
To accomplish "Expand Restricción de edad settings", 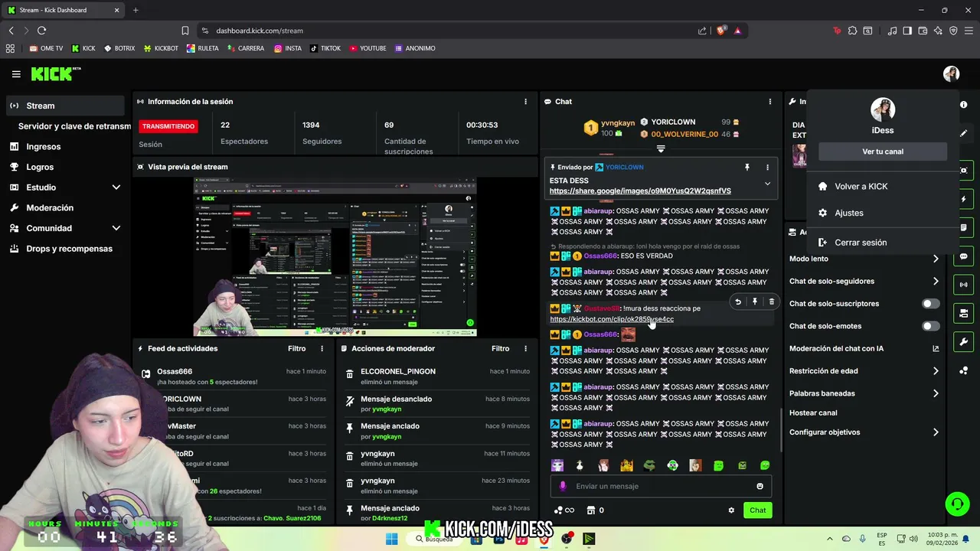I will tap(936, 371).
